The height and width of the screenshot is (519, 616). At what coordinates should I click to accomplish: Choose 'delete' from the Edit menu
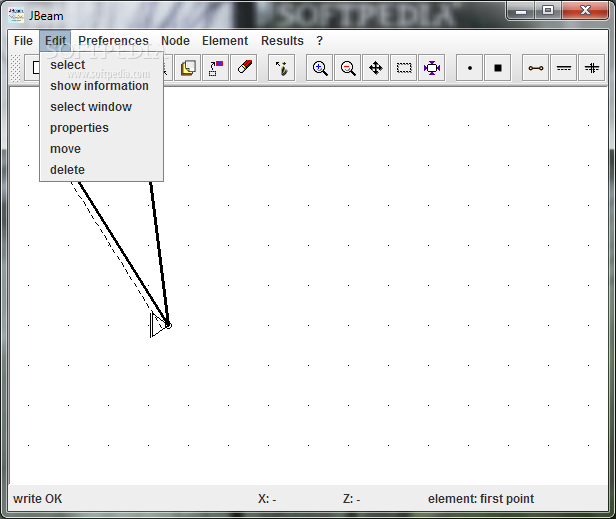101,170
